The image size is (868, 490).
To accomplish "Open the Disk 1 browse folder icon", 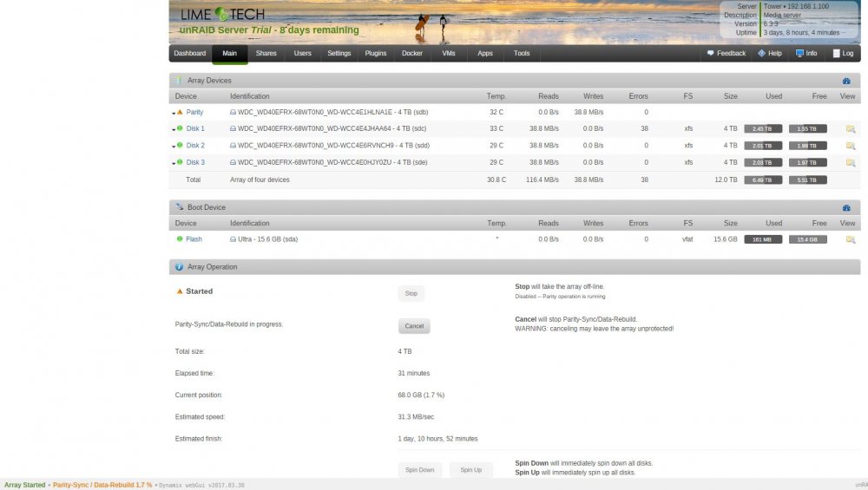I will click(x=851, y=129).
